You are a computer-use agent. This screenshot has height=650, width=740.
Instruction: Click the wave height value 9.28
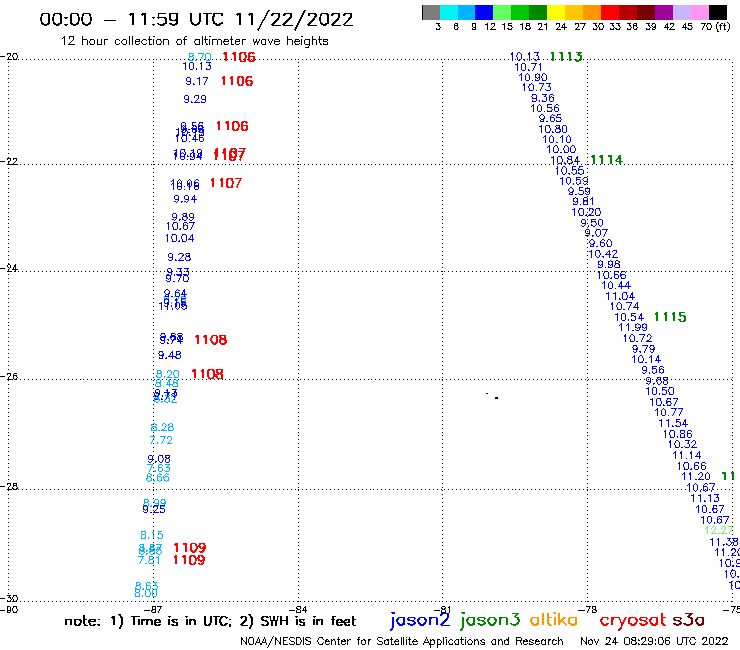[x=179, y=257]
